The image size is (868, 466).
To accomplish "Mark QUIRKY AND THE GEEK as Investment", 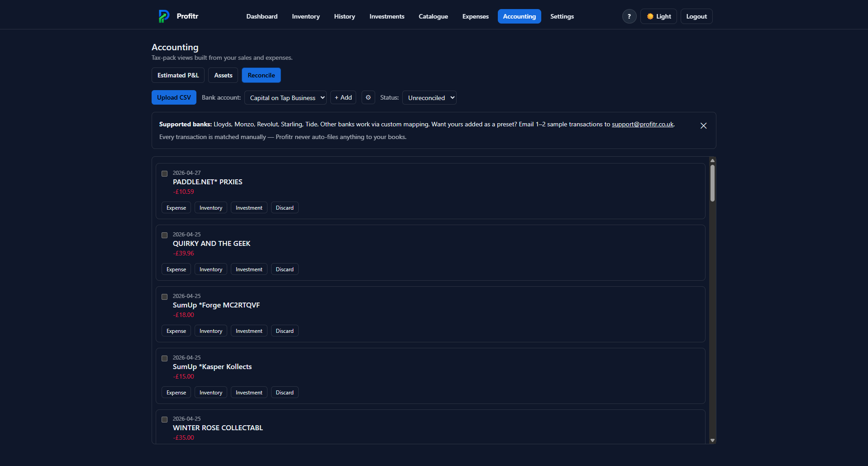I will pos(249,269).
